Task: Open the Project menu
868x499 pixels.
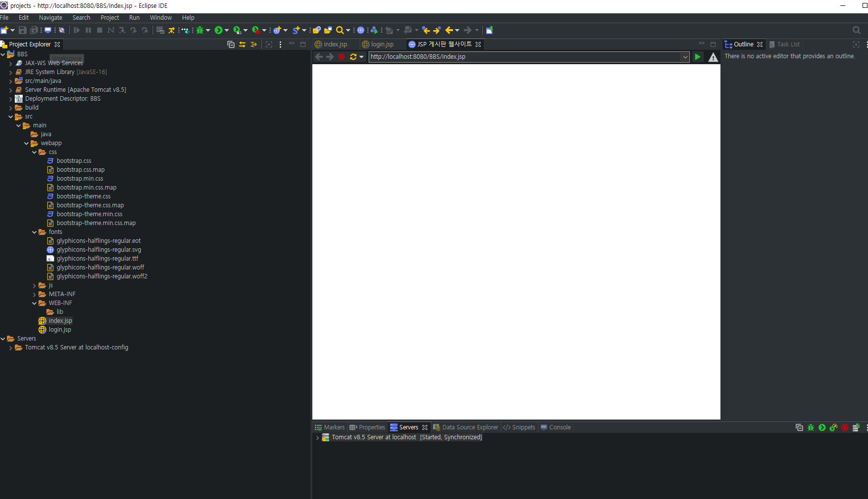Action: pyautogui.click(x=110, y=18)
